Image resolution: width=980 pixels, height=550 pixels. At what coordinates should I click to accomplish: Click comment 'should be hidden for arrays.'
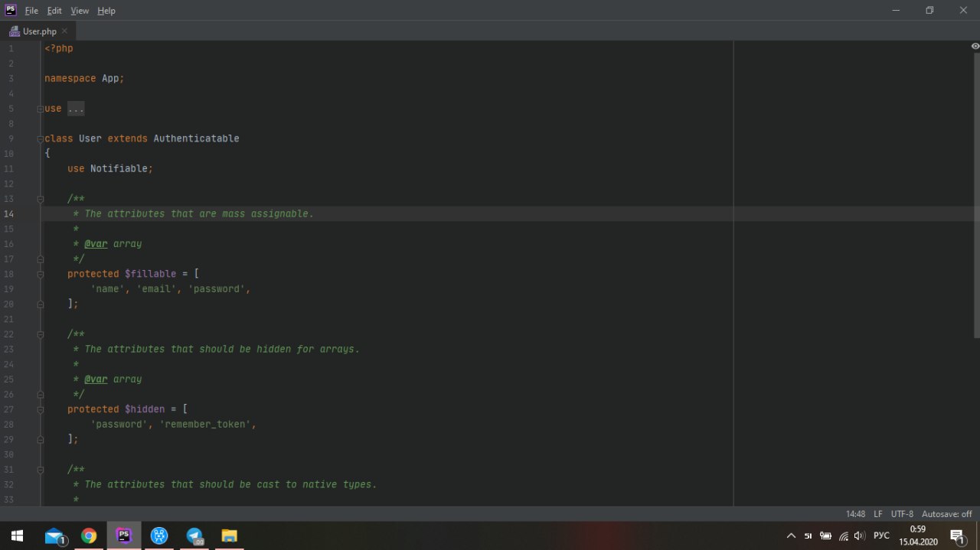coord(279,349)
